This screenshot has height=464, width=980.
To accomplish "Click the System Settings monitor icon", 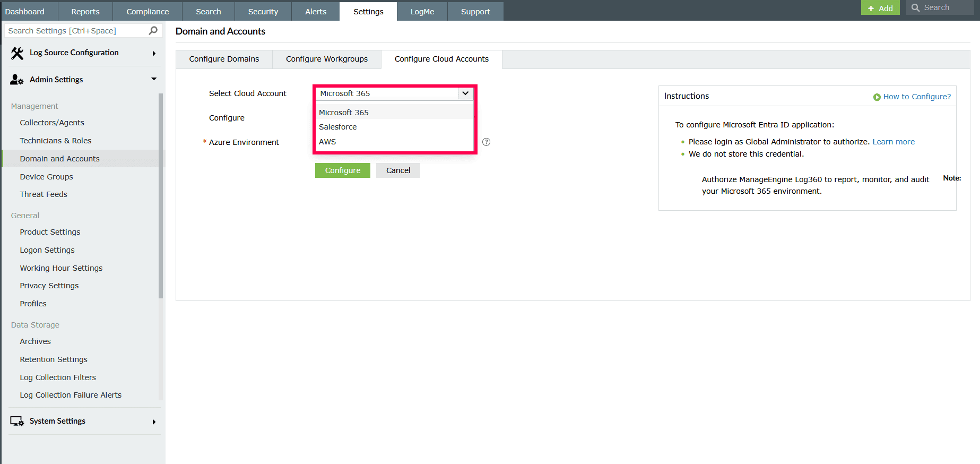I will (x=17, y=422).
